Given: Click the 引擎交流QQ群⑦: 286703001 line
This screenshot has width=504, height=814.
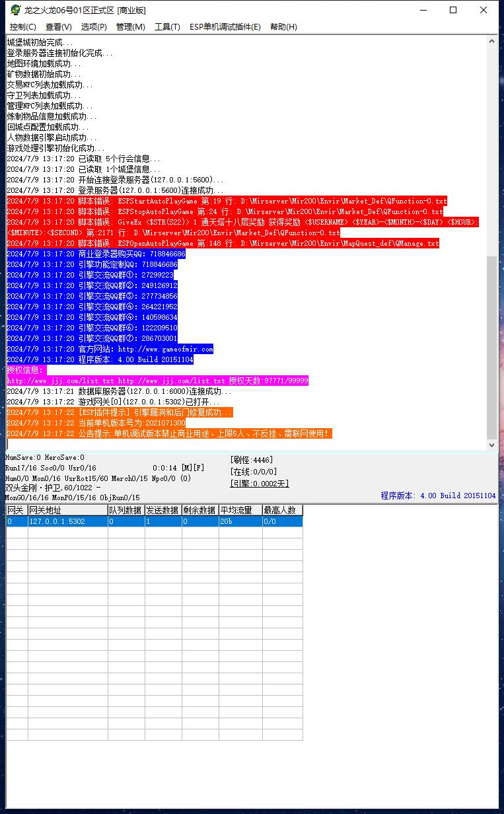Looking at the screenshot, I should pyautogui.click(x=92, y=338).
